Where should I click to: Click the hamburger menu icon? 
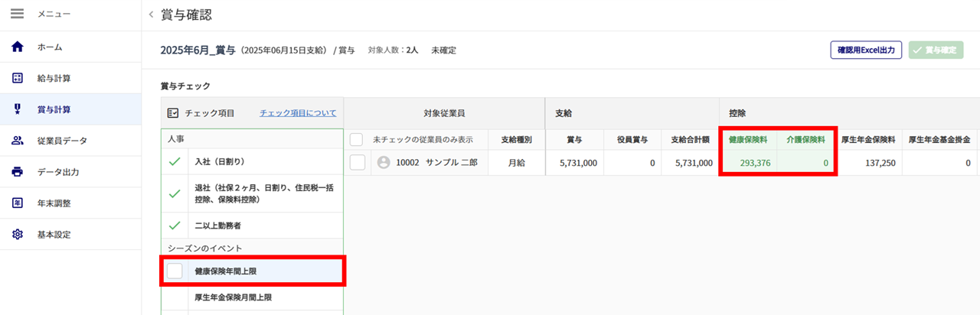click(x=17, y=15)
